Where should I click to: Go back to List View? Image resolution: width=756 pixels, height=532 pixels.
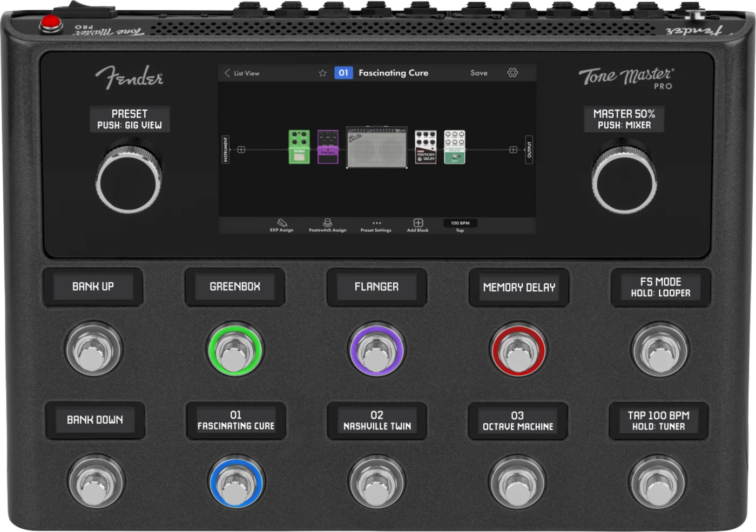(x=242, y=73)
